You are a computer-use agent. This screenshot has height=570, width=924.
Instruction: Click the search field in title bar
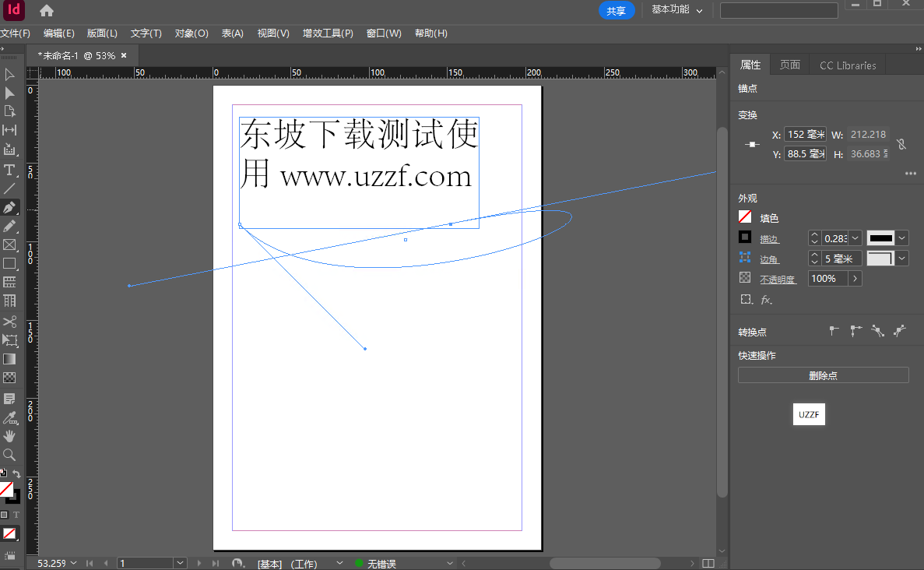[x=779, y=10]
